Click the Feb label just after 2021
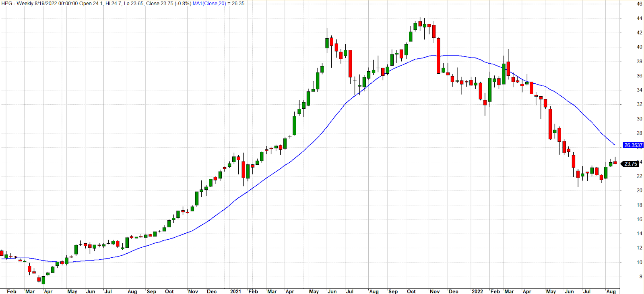644x294 pixels. coord(253,291)
